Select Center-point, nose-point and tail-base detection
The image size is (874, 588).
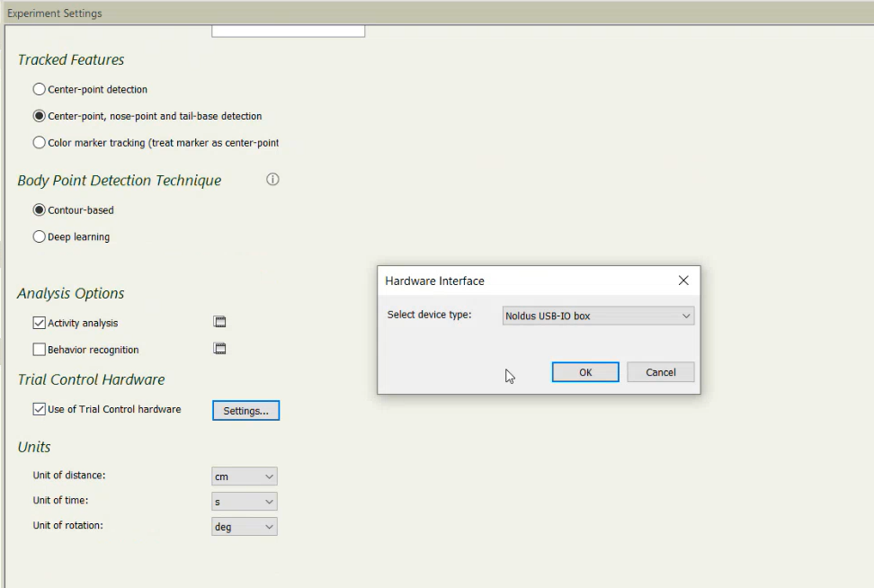click(39, 116)
